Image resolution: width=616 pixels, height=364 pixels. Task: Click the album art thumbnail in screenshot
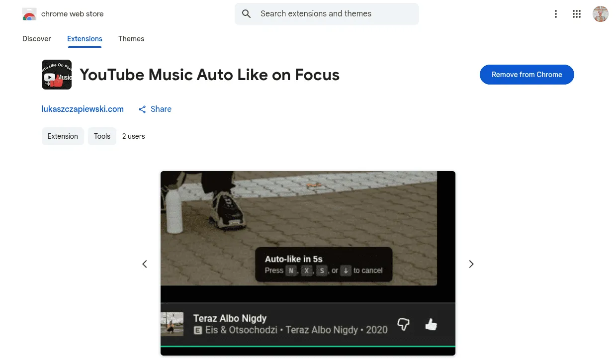tap(172, 324)
